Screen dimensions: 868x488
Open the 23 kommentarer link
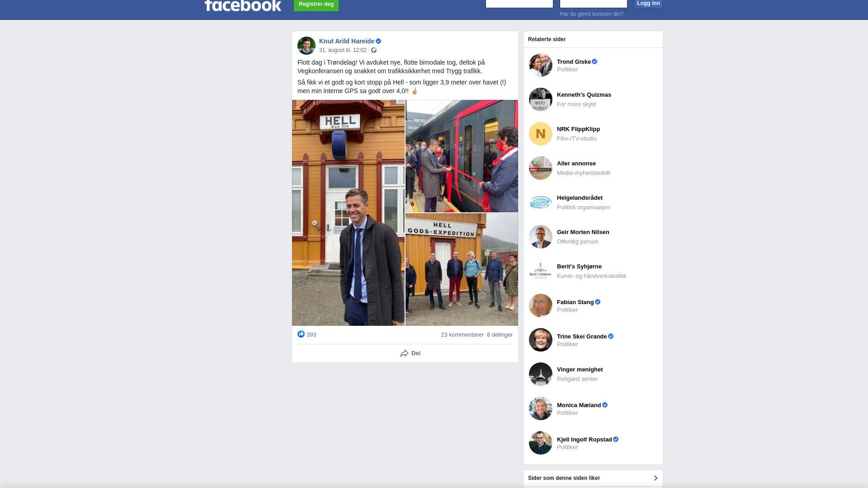(x=462, y=335)
